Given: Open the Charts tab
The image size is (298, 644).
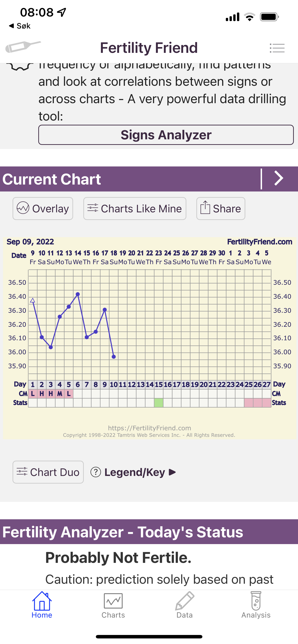Looking at the screenshot, I should 113,605.
